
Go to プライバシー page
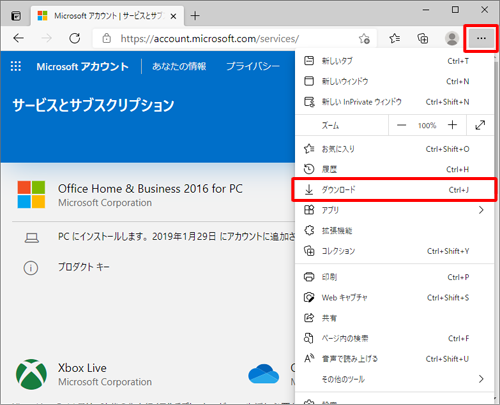[253, 66]
